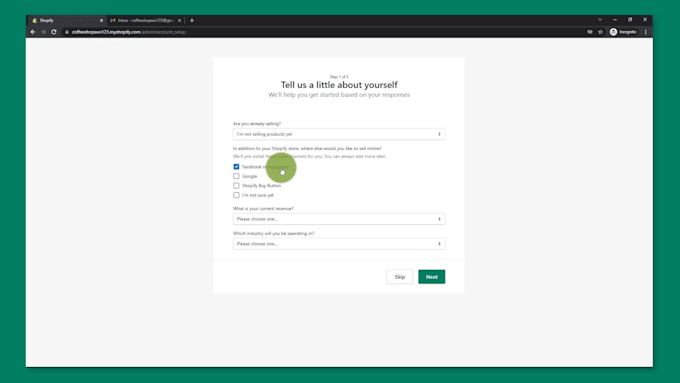Click the browser forward arrow
The height and width of the screenshot is (383, 680).
click(43, 32)
